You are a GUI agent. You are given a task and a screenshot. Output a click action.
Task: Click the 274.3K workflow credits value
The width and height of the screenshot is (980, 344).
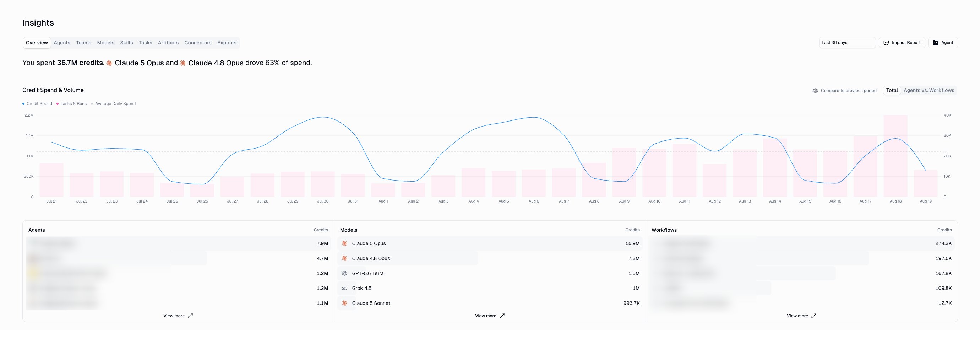tap(943, 243)
